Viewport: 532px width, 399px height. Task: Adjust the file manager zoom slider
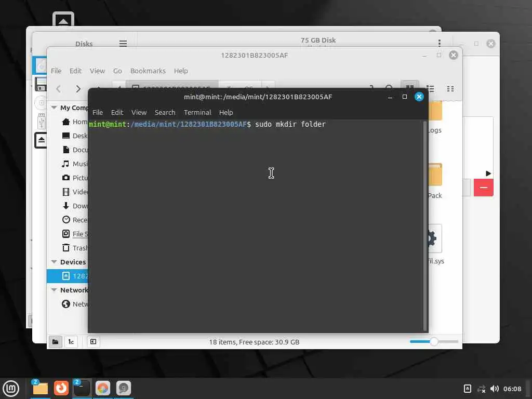click(434, 342)
